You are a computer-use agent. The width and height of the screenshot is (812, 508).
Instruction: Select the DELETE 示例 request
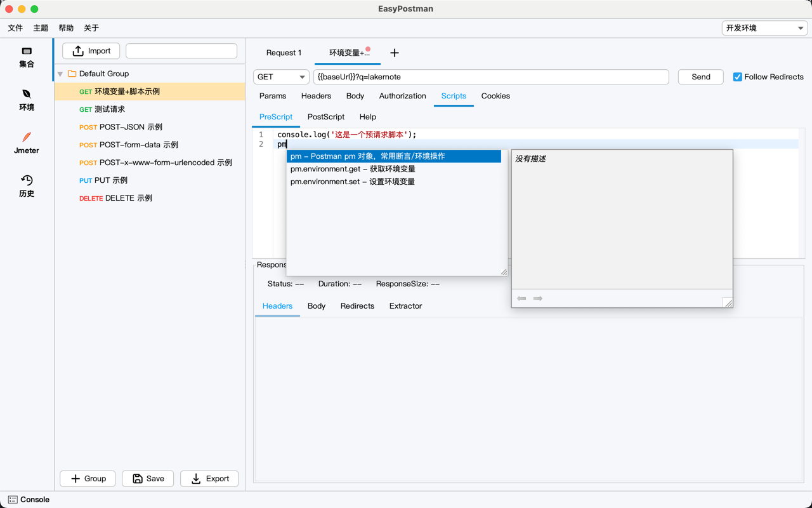(x=150, y=198)
